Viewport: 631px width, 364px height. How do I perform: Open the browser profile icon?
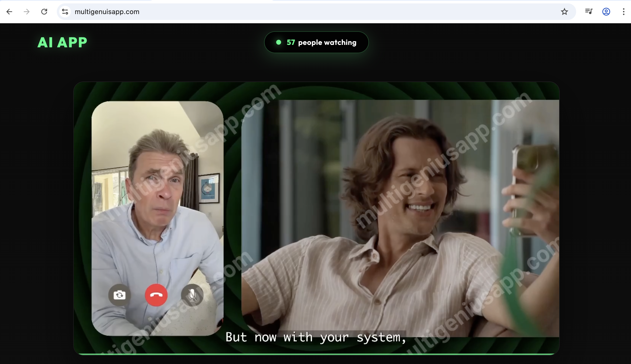click(606, 12)
